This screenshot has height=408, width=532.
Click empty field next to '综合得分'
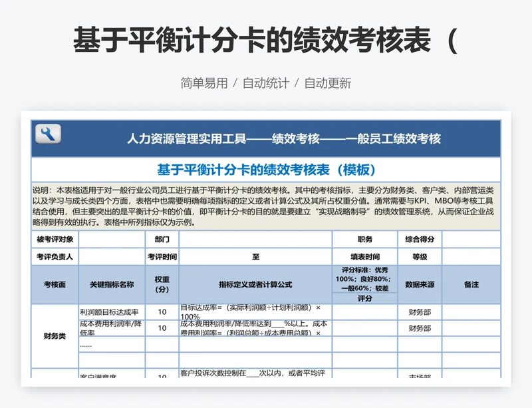coord(471,240)
